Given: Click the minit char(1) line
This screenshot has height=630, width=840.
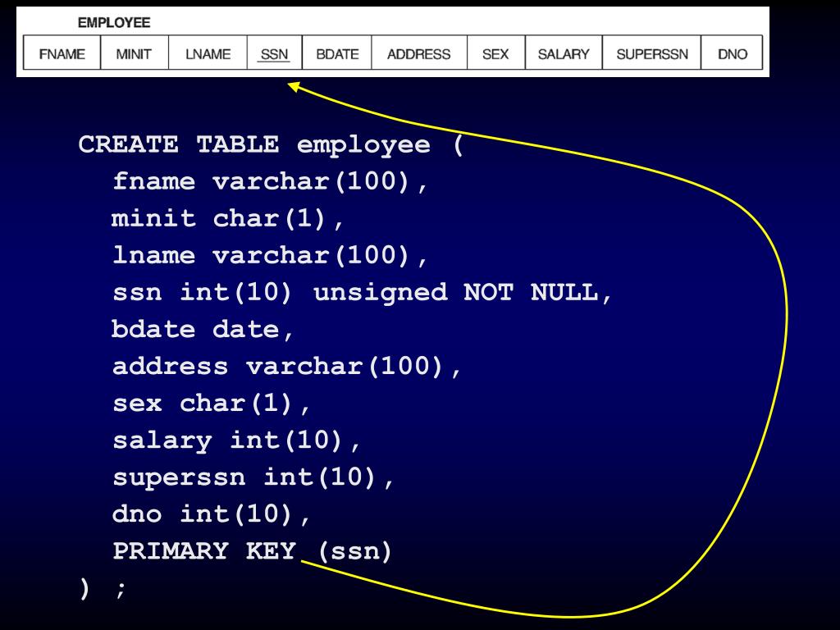Looking at the screenshot, I should tap(228, 218).
